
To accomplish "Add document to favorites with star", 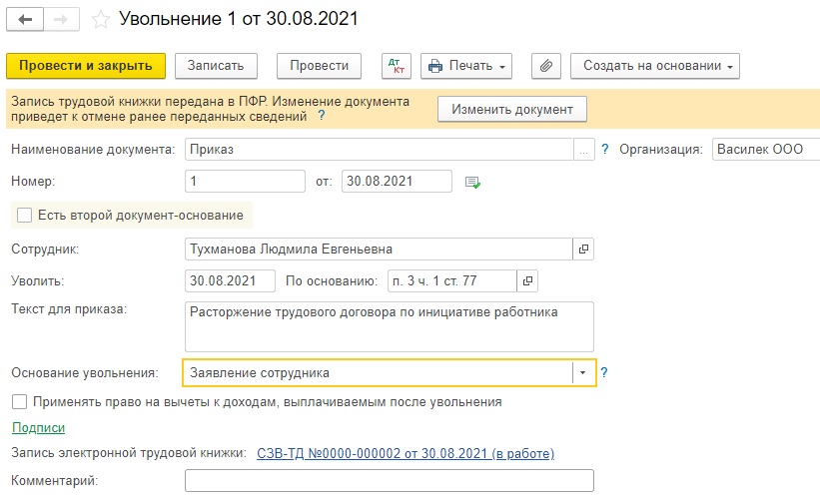I will (101, 20).
